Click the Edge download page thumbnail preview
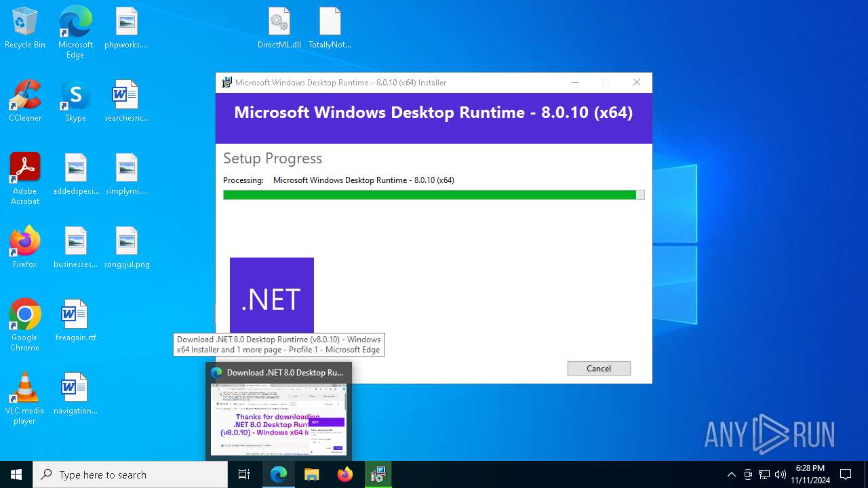Viewport: 868px width, 488px height. tap(279, 419)
